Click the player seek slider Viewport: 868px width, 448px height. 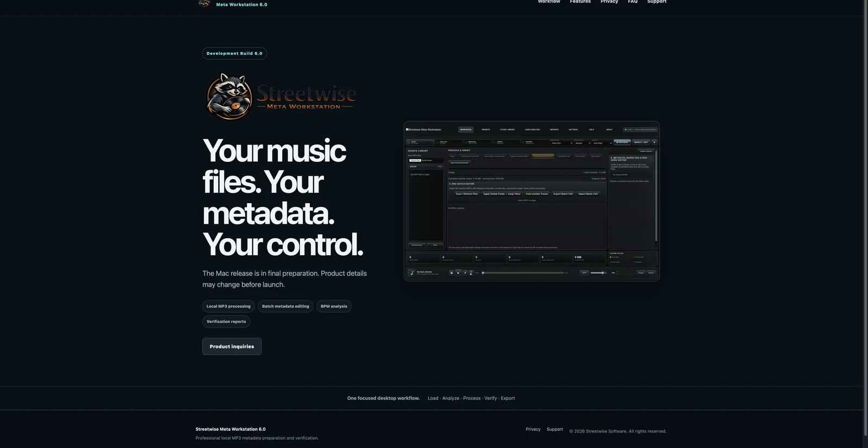click(523, 273)
